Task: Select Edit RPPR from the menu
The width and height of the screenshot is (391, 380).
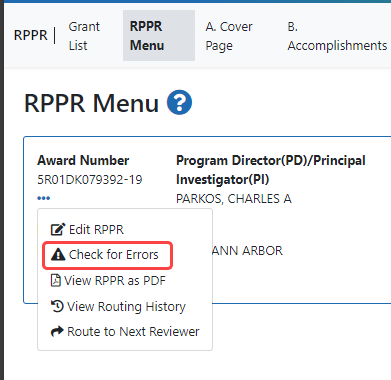Action: pyautogui.click(x=87, y=229)
